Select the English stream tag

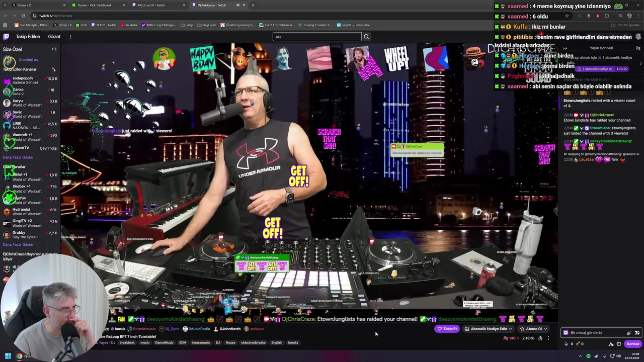tap(277, 343)
